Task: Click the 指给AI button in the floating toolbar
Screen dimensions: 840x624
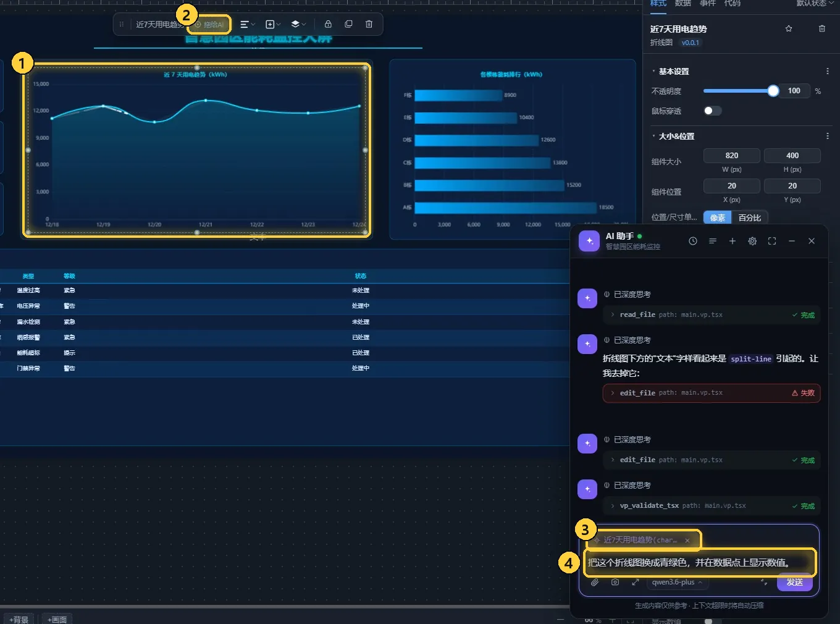Action: pyautogui.click(x=209, y=25)
